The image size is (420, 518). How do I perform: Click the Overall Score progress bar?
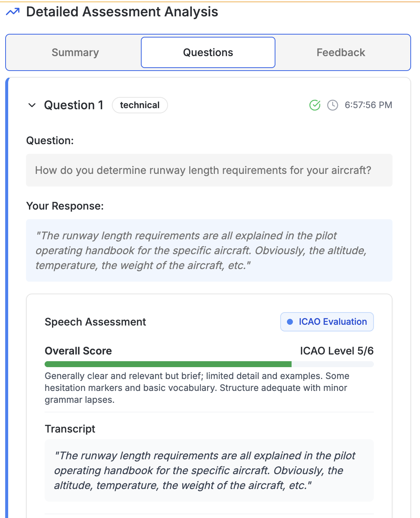(x=208, y=364)
